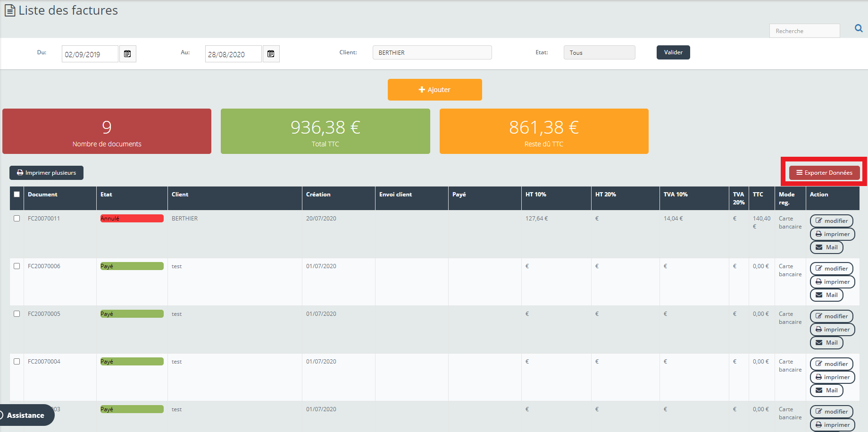Send Mail for invoice FC20070005
Viewport: 868px width, 432px height.
click(826, 343)
